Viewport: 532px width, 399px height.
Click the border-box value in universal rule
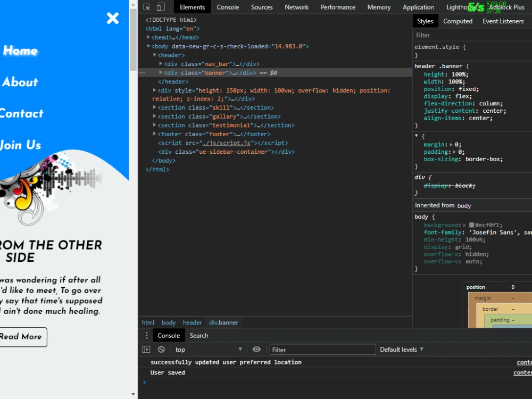484,159
